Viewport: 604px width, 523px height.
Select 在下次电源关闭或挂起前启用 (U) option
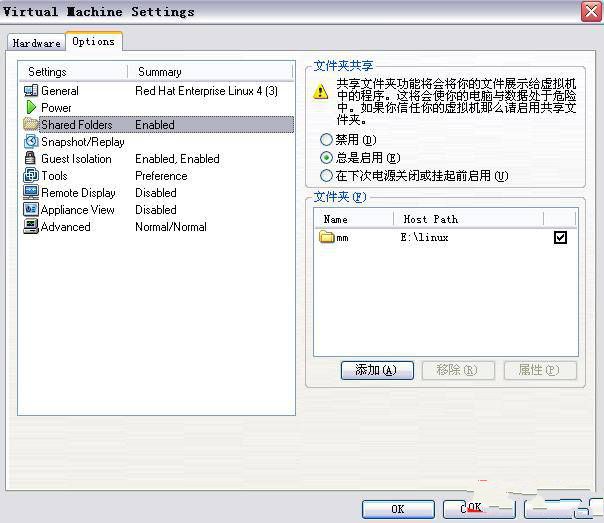[326, 176]
